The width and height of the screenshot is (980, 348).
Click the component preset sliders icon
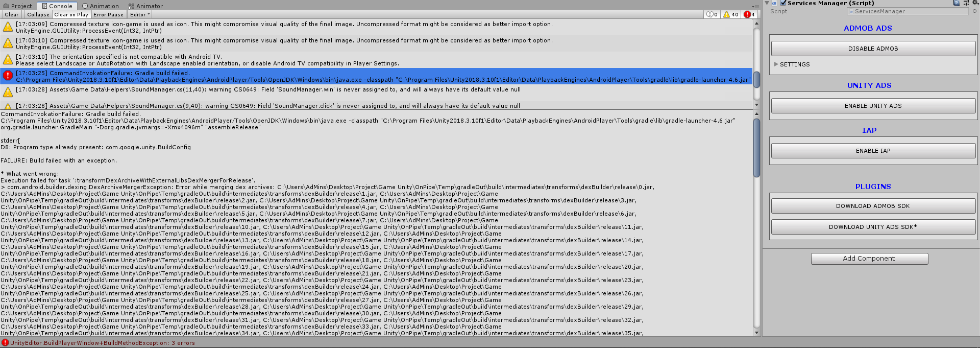[966, 3]
